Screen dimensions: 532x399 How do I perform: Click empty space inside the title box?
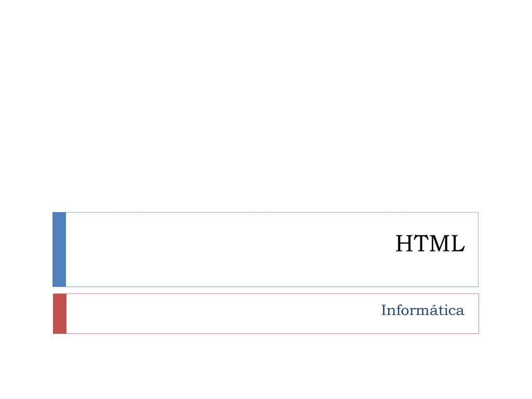(x=220, y=249)
